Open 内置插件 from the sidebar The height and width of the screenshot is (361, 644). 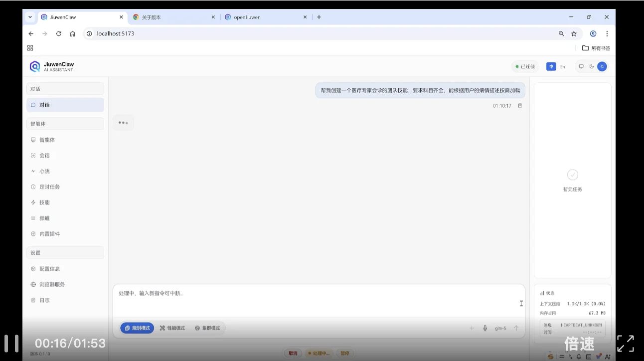50,233
